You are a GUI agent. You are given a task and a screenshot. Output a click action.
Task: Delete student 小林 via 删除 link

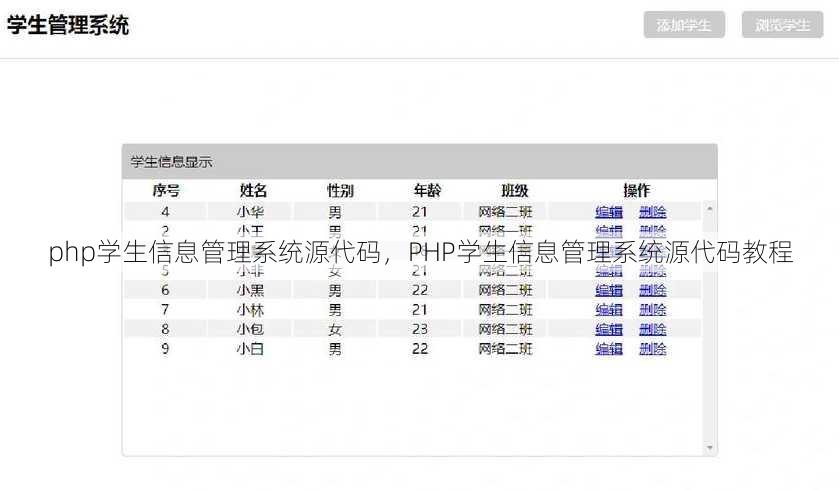[653, 310]
